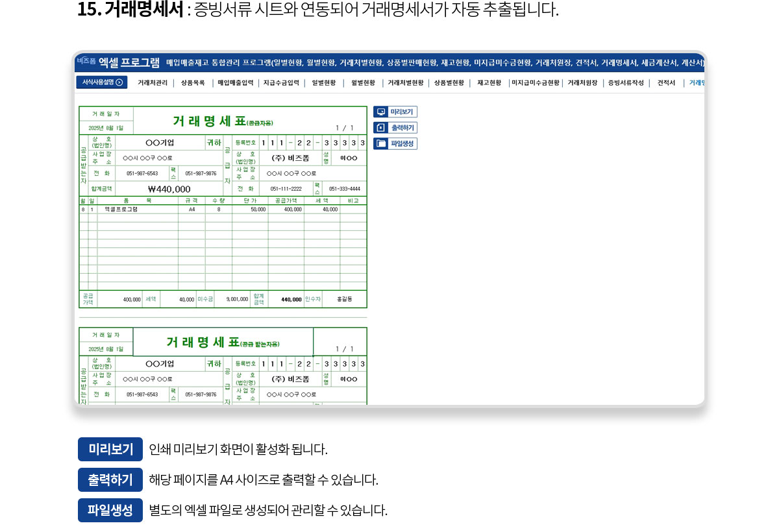
Task: Click the 파일생성 file creation button icon
Action: point(381,143)
